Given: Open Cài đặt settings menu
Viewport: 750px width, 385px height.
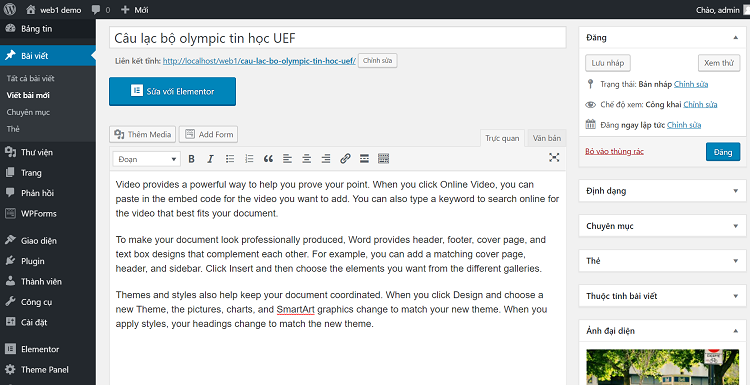Looking at the screenshot, I should tap(48, 322).
